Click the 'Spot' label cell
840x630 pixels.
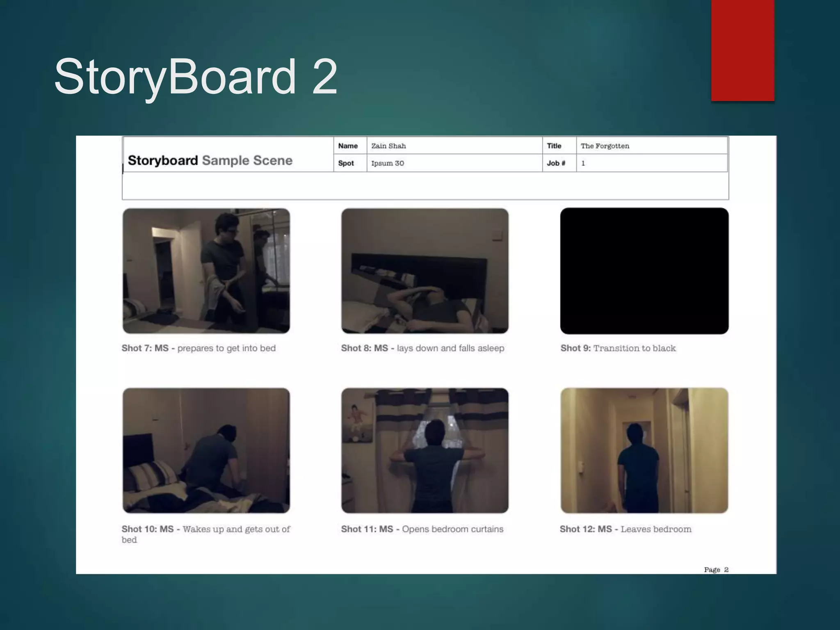click(350, 163)
